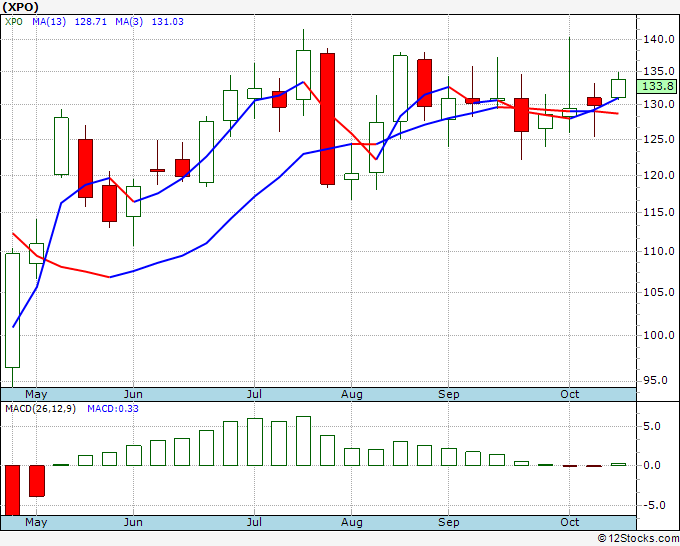Screen dimensions: 680x546
Task: Click the MACD(26,12,9) indicator label
Action: (40, 409)
